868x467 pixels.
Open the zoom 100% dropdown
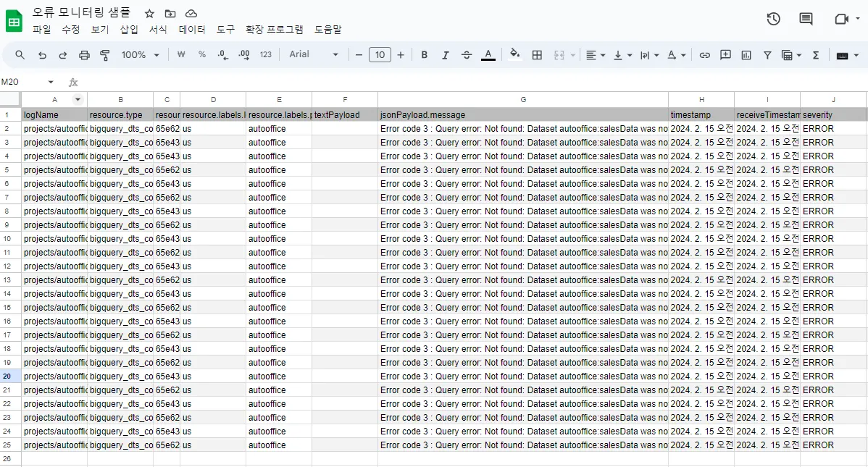[x=141, y=55]
